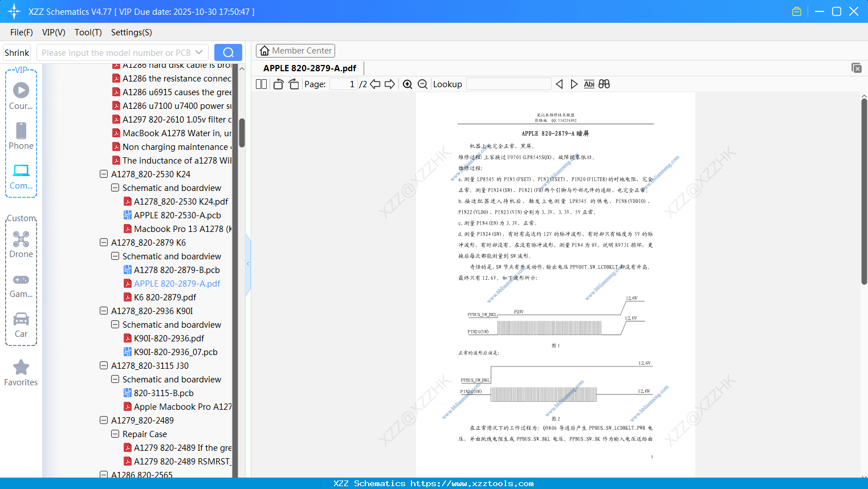Jump to previous lookup result
The image size is (868, 489).
pos(559,84)
